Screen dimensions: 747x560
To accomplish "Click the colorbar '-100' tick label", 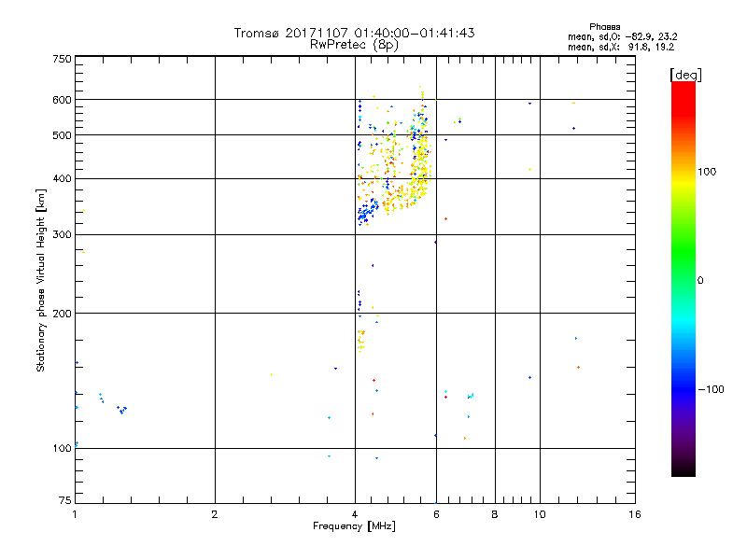I will click(x=712, y=389).
